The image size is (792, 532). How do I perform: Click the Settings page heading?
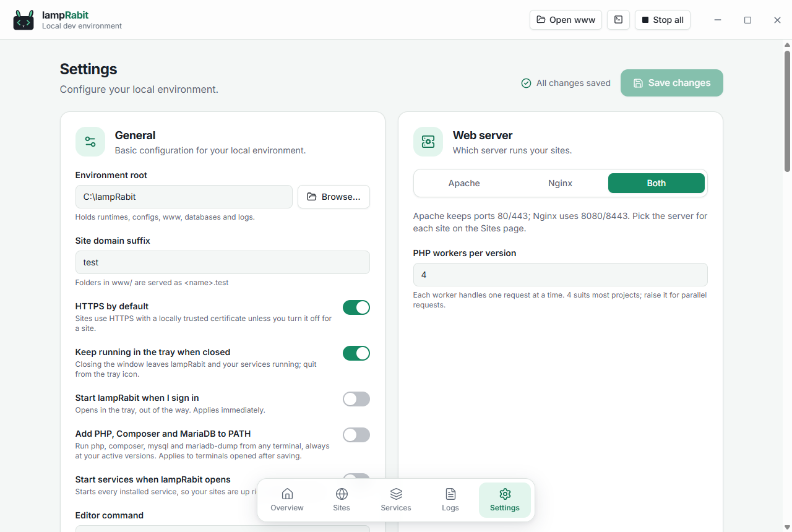point(88,69)
